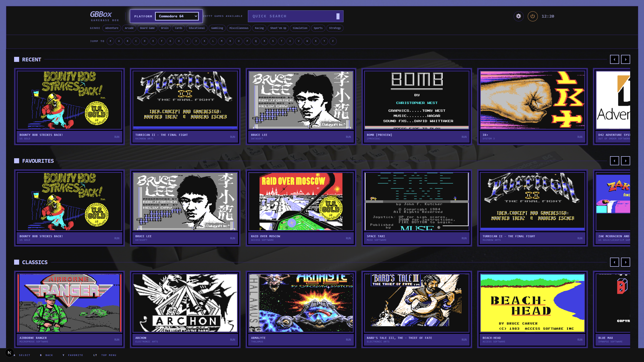Screen dimensions: 644x362
Task: Open Space Taxi thumbnail
Action: (x=417, y=201)
